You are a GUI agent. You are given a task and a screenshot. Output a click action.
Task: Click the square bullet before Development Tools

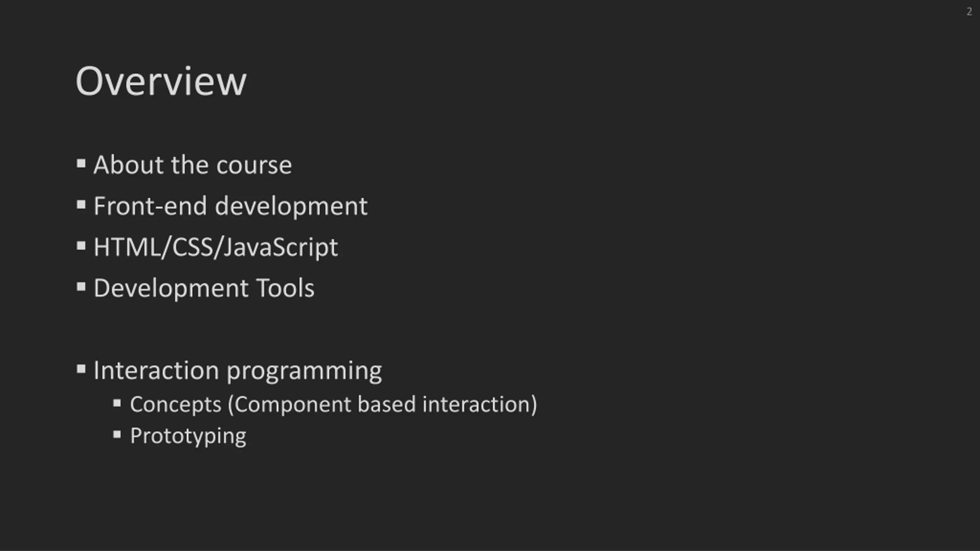tap(81, 287)
